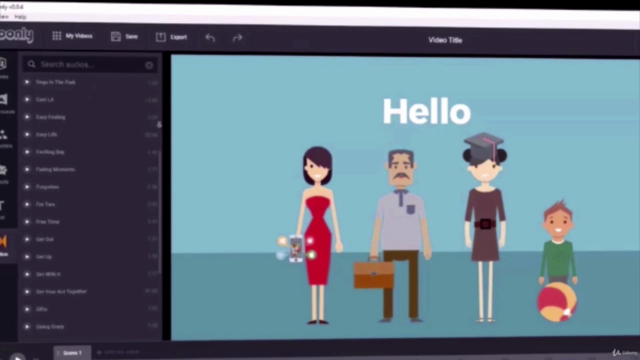Screen dimensions: 640x360
Task: Undo the last action
Action: point(210,38)
